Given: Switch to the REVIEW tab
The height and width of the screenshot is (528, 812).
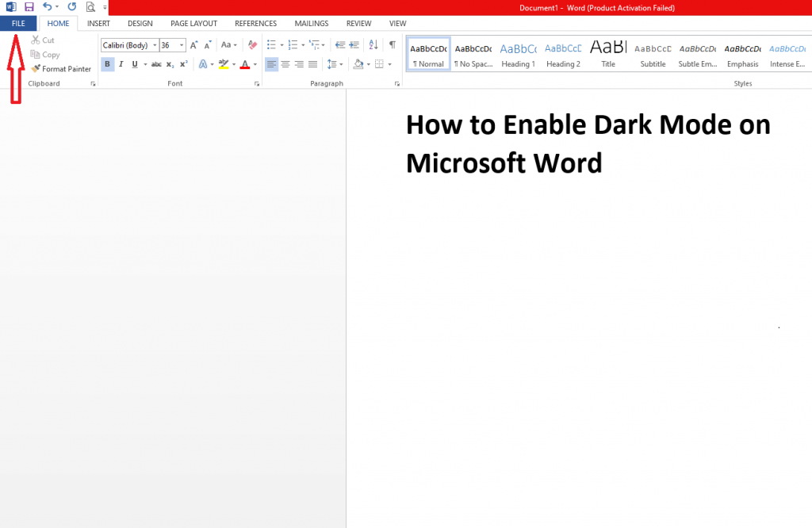Looking at the screenshot, I should click(x=358, y=23).
